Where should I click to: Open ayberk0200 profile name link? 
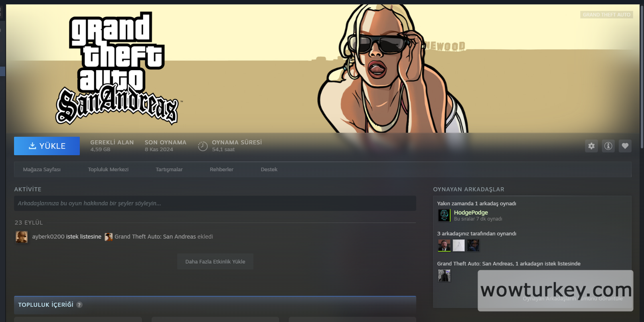(48, 237)
